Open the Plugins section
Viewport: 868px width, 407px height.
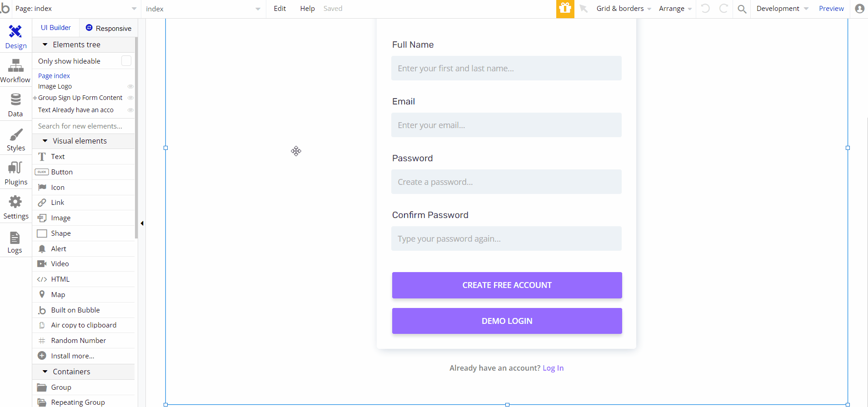pyautogui.click(x=15, y=174)
